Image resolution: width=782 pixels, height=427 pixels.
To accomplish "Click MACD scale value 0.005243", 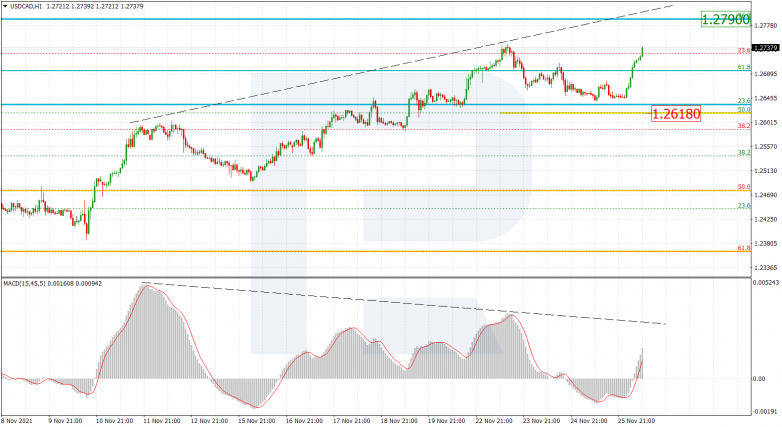I will 767,283.
